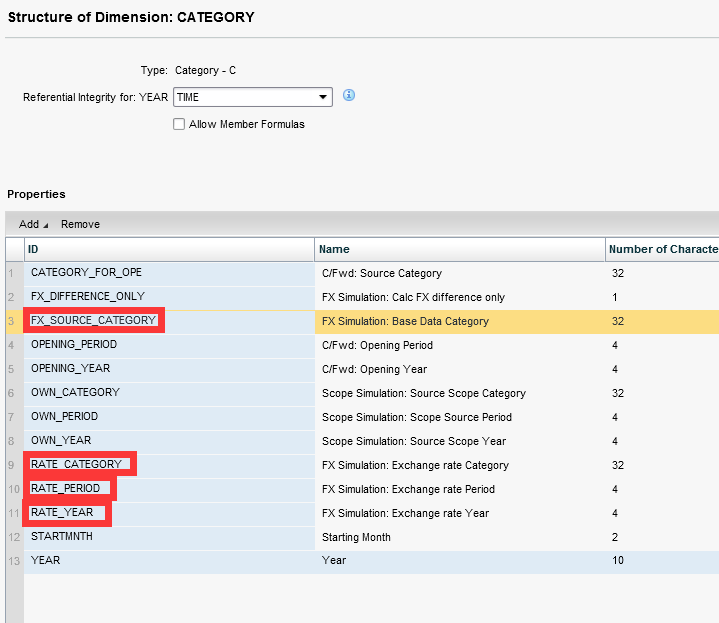Select the RATE_PERIOD property ID
The width and height of the screenshot is (719, 623).
point(67,489)
